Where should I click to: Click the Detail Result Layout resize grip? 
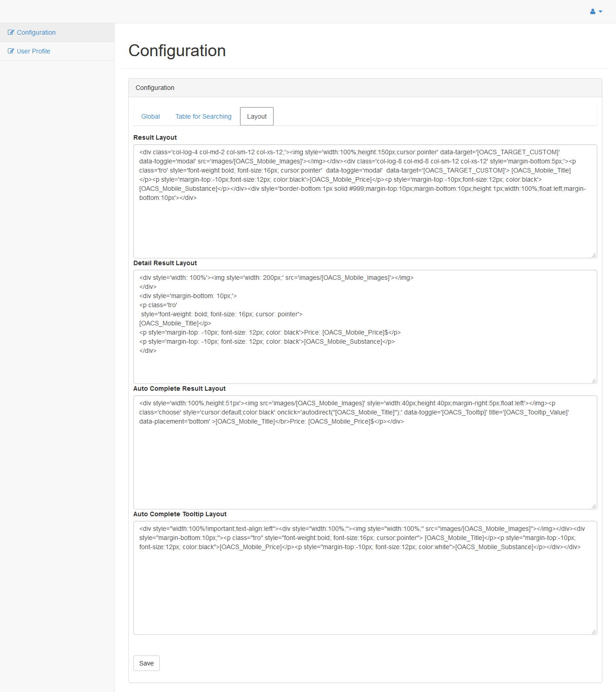point(594,381)
